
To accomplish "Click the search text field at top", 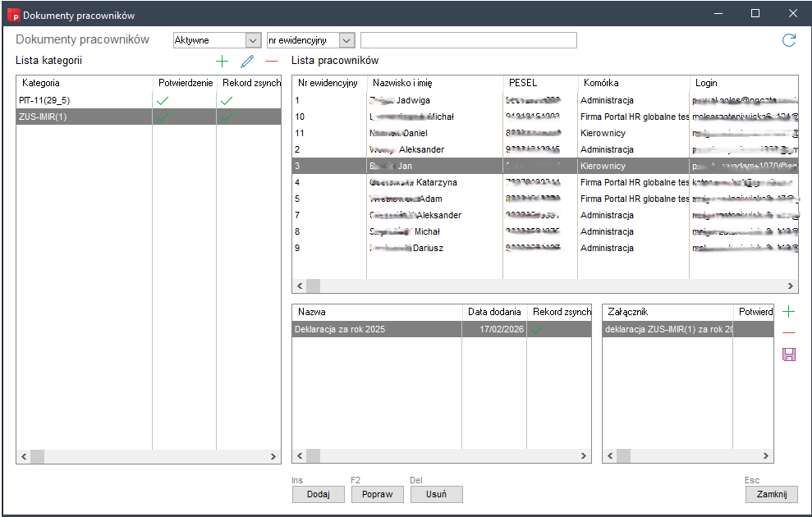I will pos(468,40).
